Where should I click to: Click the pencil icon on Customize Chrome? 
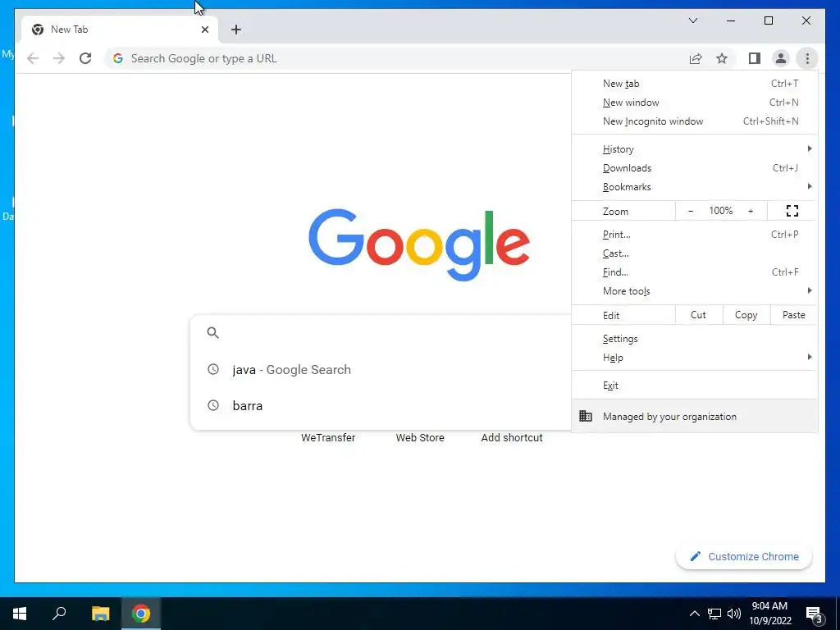[x=696, y=556]
